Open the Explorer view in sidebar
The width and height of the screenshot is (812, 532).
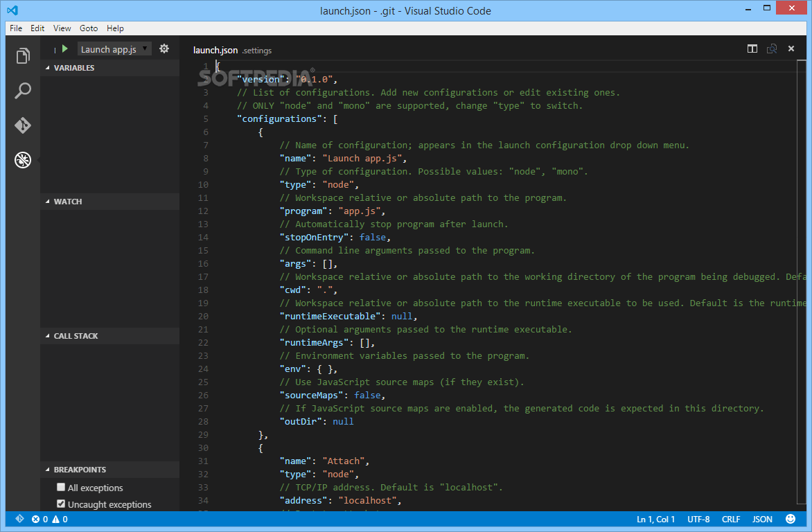(23, 55)
